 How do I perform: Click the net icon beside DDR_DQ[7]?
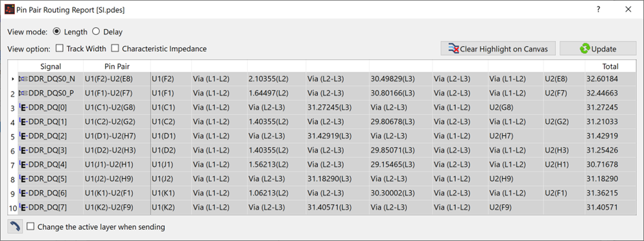(x=23, y=207)
